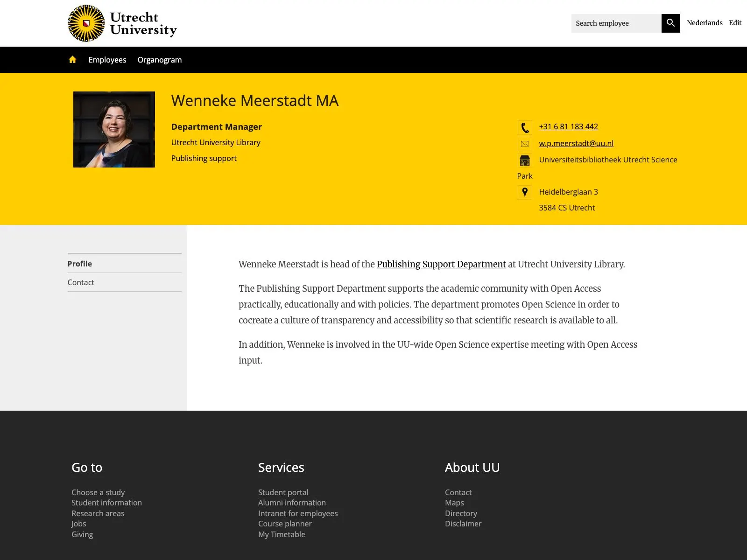Click the building icon beside Universiteitsbibliotheek
Viewport: 747px width, 560px height.
click(x=525, y=161)
